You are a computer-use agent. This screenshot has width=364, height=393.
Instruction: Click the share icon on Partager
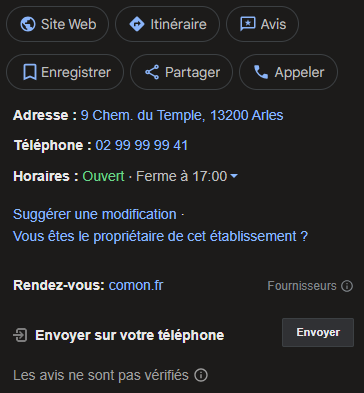[x=152, y=72]
